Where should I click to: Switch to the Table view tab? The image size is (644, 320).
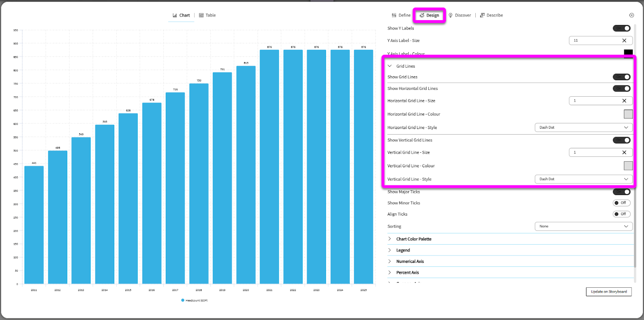pyautogui.click(x=208, y=15)
